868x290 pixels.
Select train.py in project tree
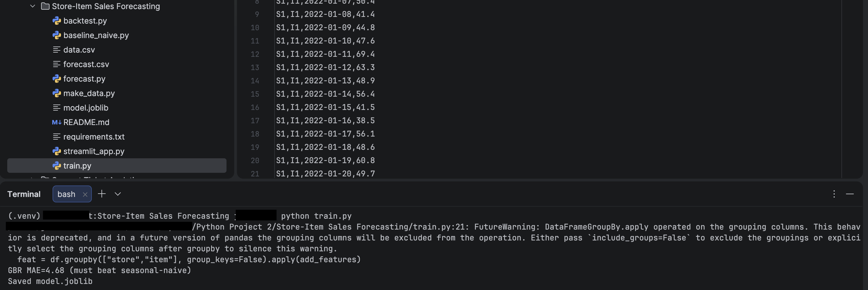pos(77,166)
